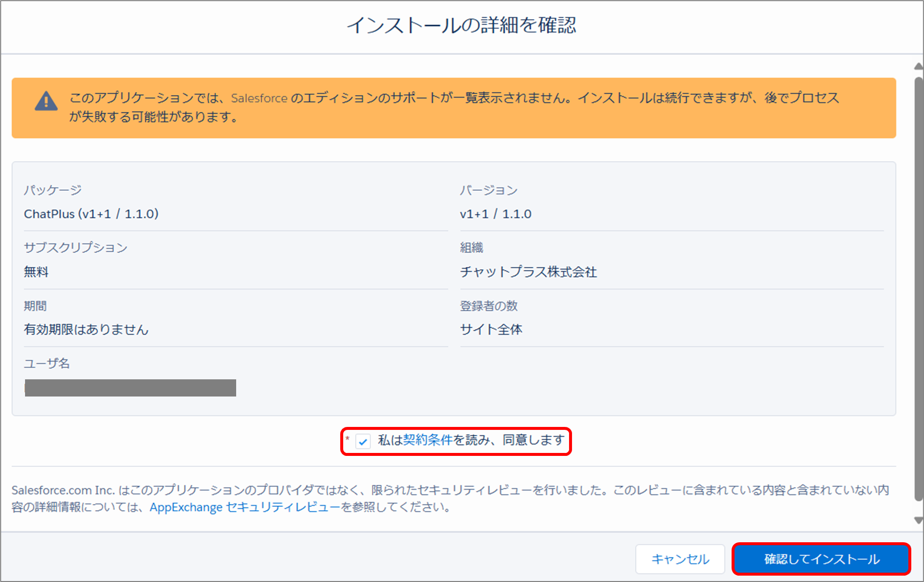Click the 組織 label

(x=471, y=247)
